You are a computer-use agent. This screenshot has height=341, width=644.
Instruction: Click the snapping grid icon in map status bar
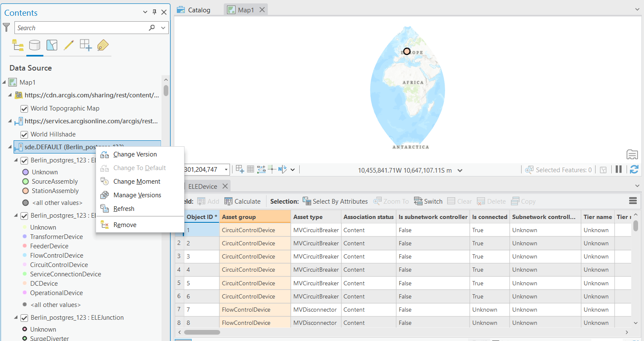click(240, 169)
